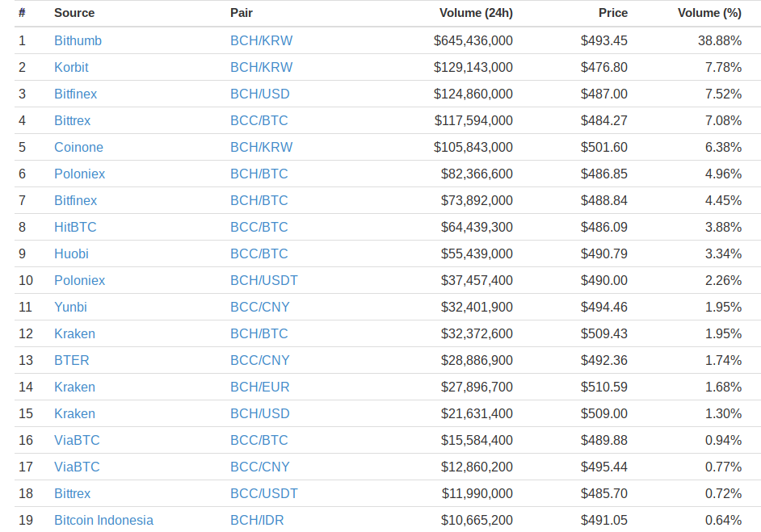
Task: Sort by the Volume (%) column header
Action: (x=709, y=13)
